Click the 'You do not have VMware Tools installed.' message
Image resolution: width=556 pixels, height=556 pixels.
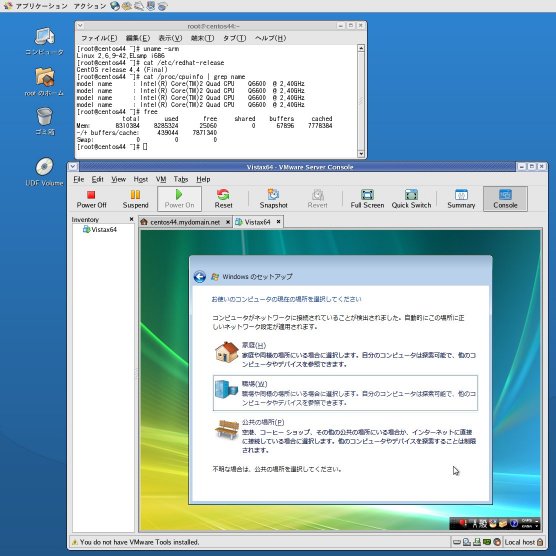tap(139, 542)
